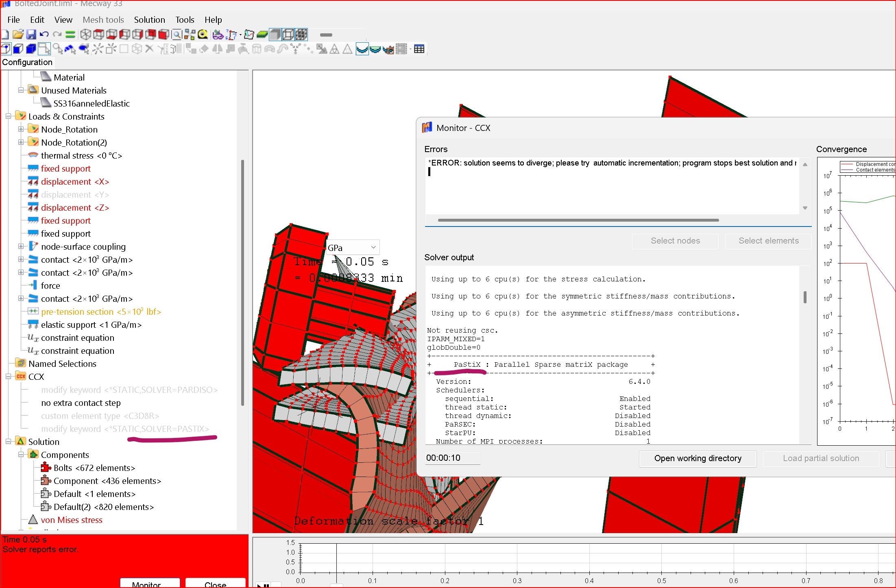Toggle the show mesh grid display
This screenshot has width=896, height=588.
(x=301, y=35)
